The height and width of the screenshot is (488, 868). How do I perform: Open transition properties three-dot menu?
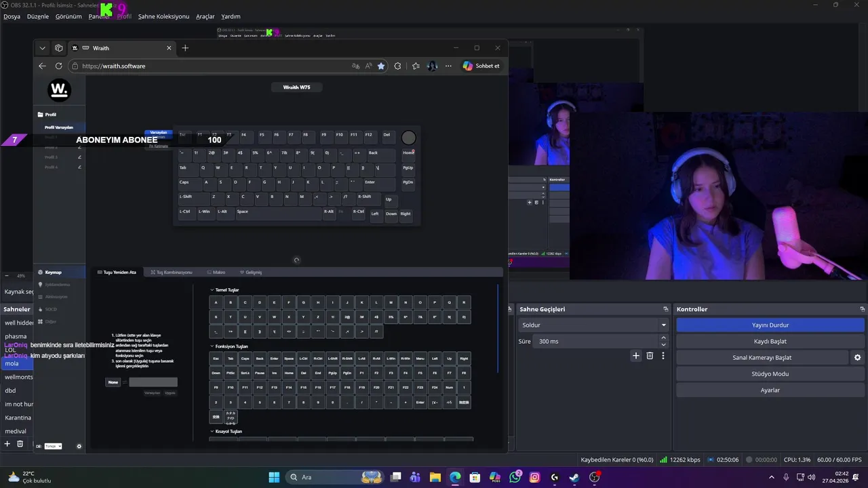click(663, 356)
